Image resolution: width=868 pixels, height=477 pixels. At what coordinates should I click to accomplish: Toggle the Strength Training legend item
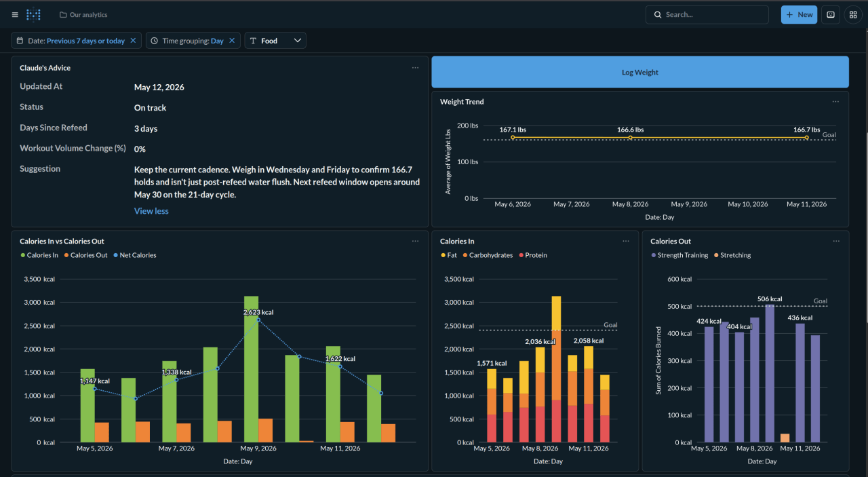coord(679,255)
